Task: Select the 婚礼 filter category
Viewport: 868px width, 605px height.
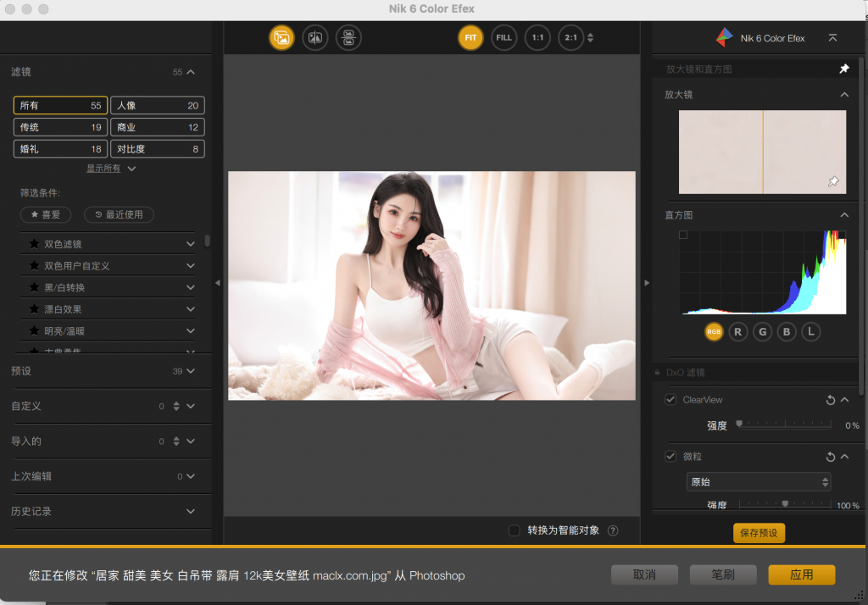Action: coord(59,148)
